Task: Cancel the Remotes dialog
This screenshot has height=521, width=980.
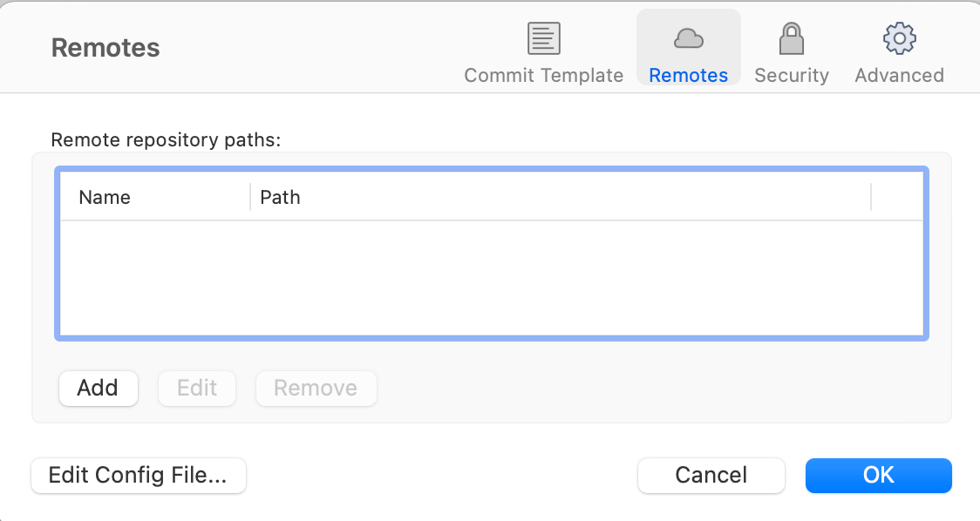Action: [711, 476]
